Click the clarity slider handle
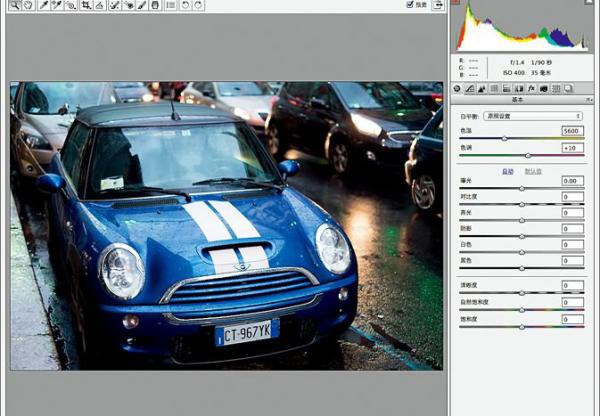 [x=522, y=293]
